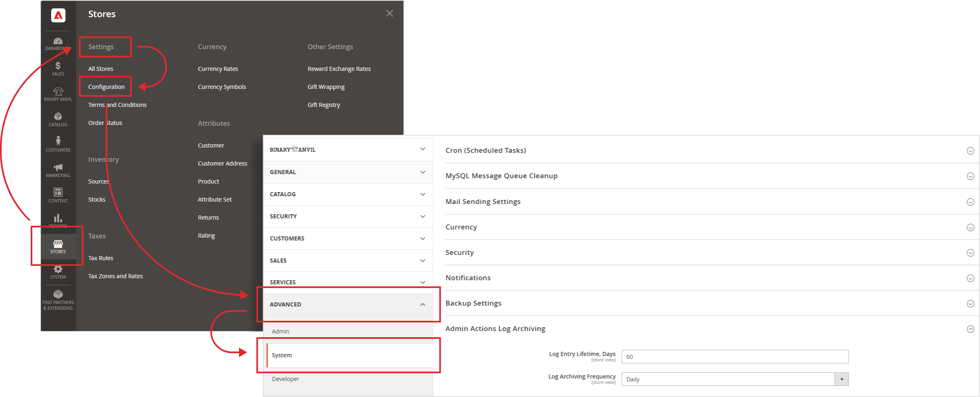The width and height of the screenshot is (980, 397).
Task: Open the Catalog sidebar menu
Action: tap(58, 119)
